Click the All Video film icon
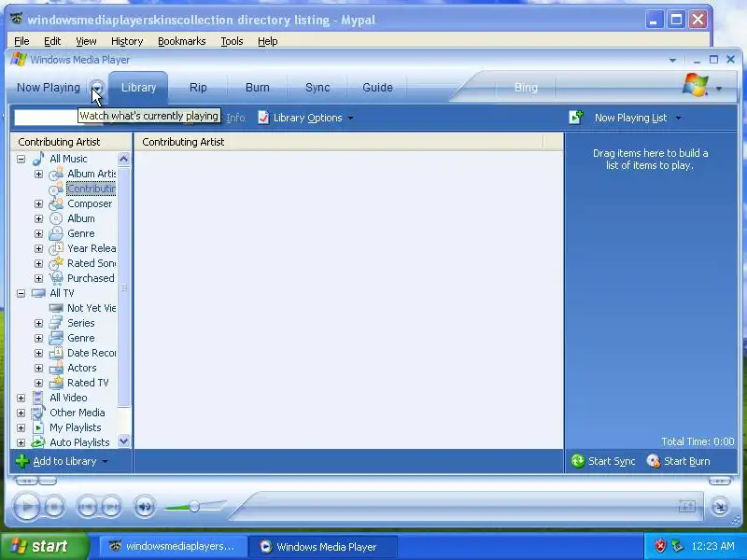Image resolution: width=747 pixels, height=560 pixels. coord(38,398)
